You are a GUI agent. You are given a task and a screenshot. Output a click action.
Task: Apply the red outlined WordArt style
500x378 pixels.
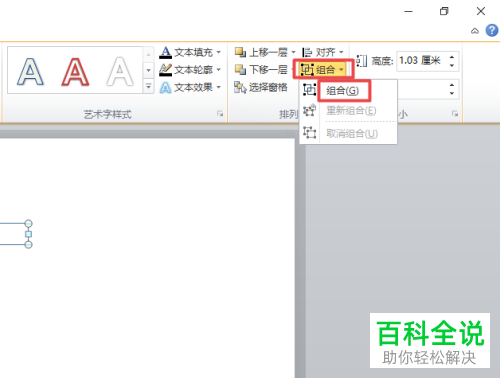pos(75,71)
